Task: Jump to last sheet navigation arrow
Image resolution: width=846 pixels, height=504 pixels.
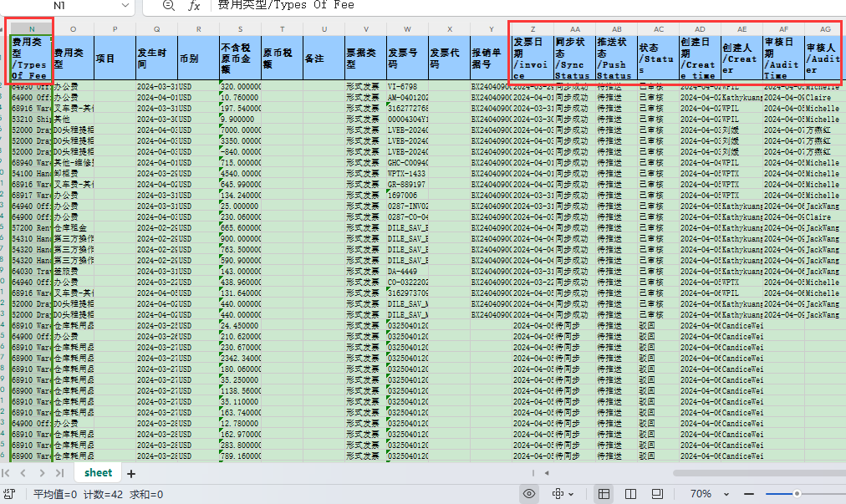Action: (x=59, y=473)
